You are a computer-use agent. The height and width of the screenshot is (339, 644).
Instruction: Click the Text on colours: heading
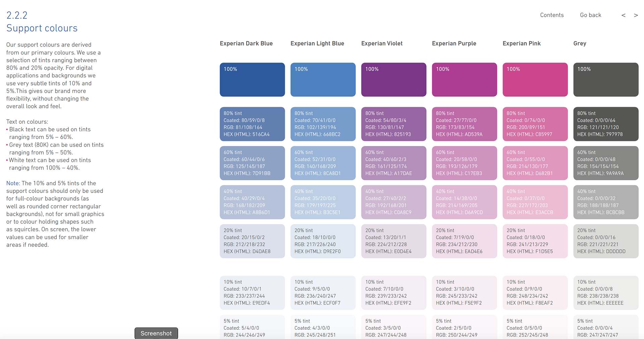click(27, 122)
